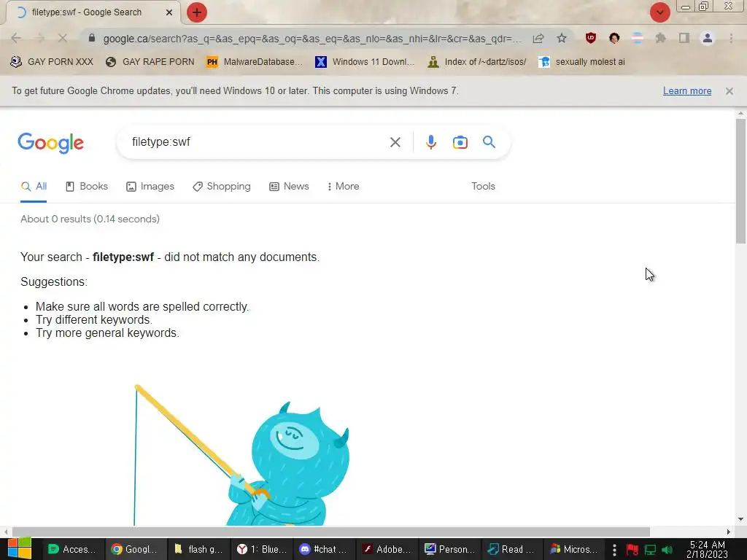Image resolution: width=747 pixels, height=560 pixels.
Task: Switch to the Shopping results tab
Action: [x=222, y=186]
